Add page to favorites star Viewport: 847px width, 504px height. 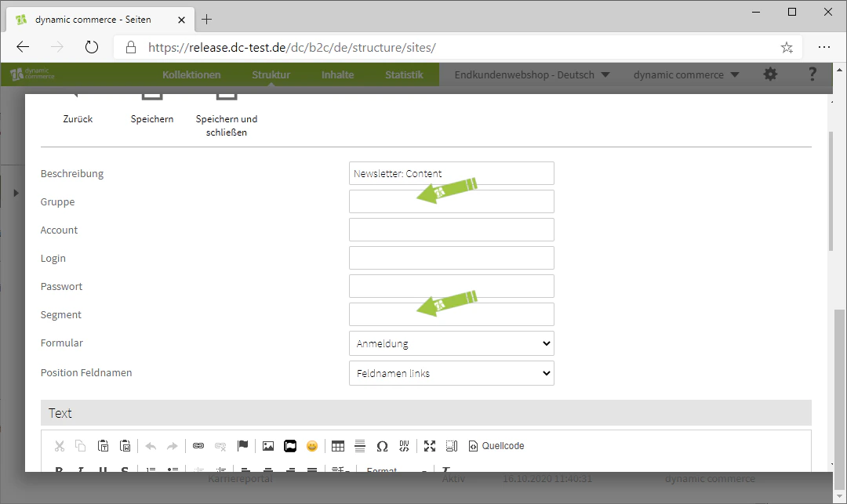(787, 48)
